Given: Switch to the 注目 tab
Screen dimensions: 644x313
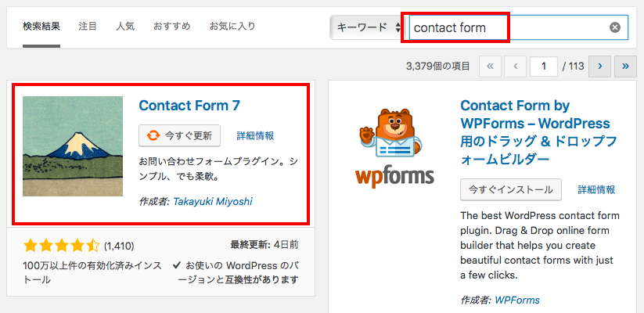Looking at the screenshot, I should tap(88, 27).
